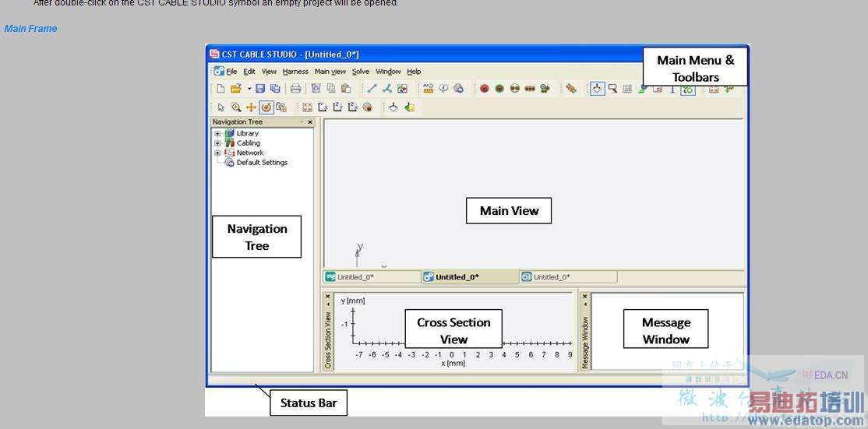Select the Network item label
The height and width of the screenshot is (429, 868).
pos(250,153)
